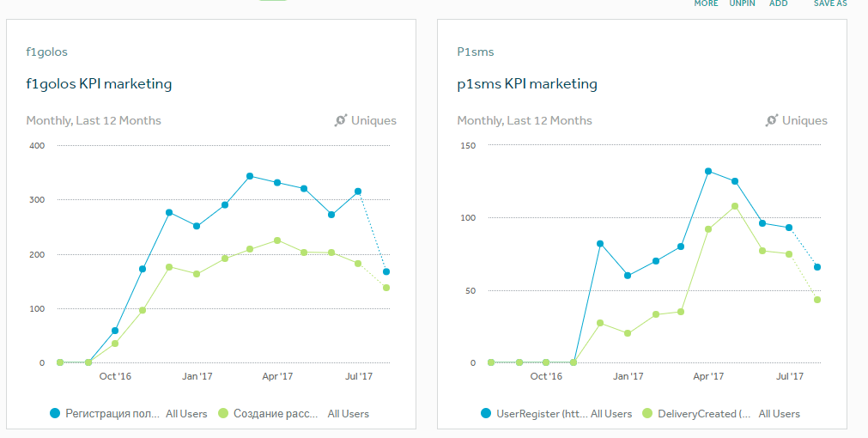868x438 pixels.
Task: Click green Jan '17 point in p1sms chart
Action: (x=628, y=333)
